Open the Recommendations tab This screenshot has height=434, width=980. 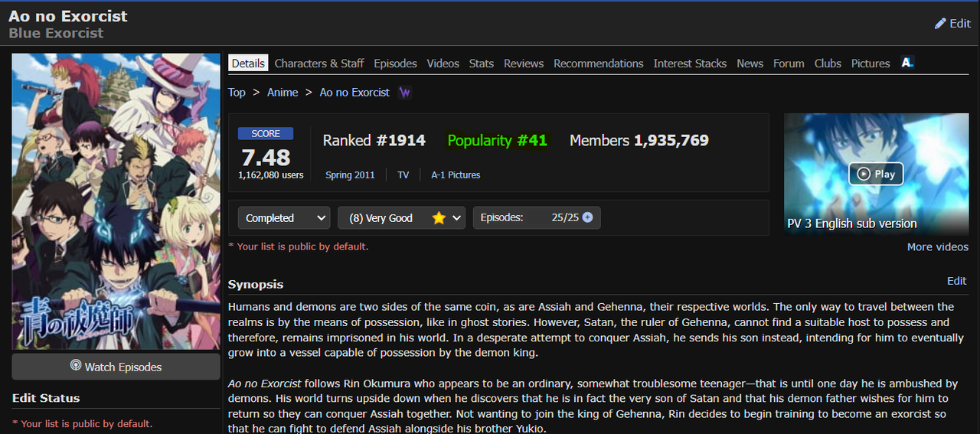tap(599, 64)
